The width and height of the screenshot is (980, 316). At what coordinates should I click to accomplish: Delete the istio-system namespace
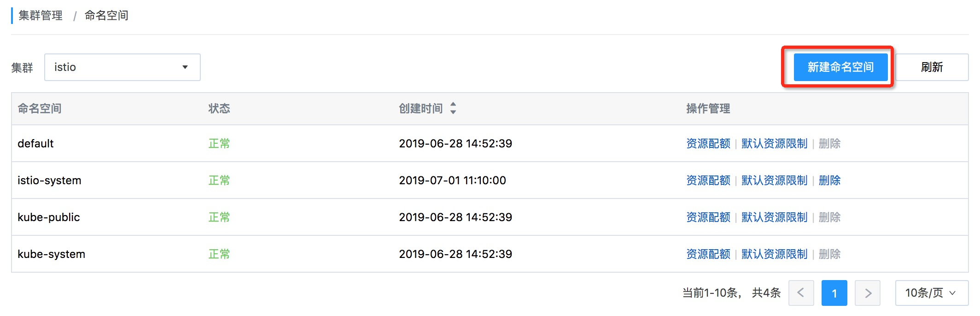point(829,181)
